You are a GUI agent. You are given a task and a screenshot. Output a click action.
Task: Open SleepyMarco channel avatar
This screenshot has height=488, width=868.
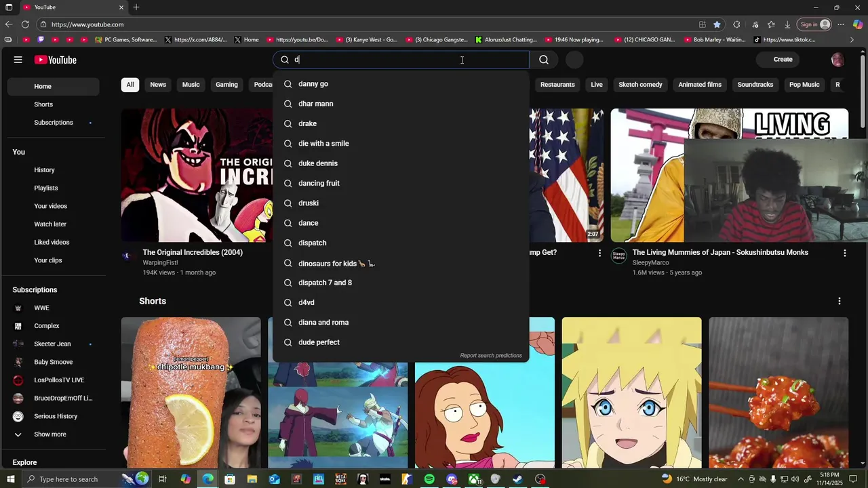tap(618, 256)
